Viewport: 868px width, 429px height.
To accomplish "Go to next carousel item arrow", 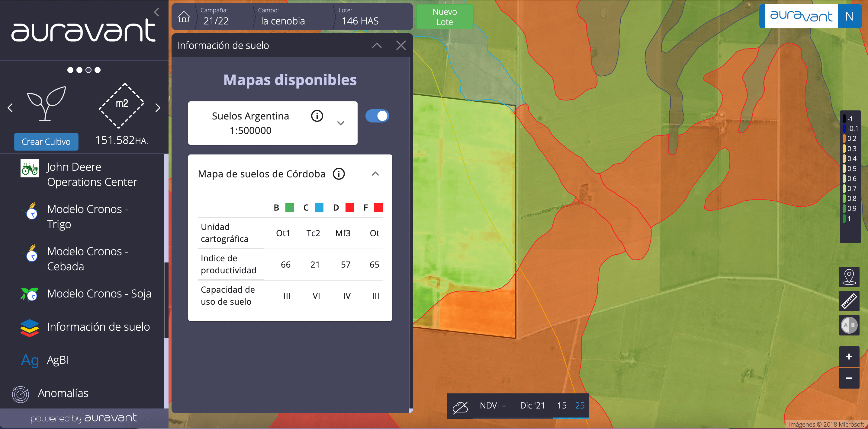I will pos(158,108).
